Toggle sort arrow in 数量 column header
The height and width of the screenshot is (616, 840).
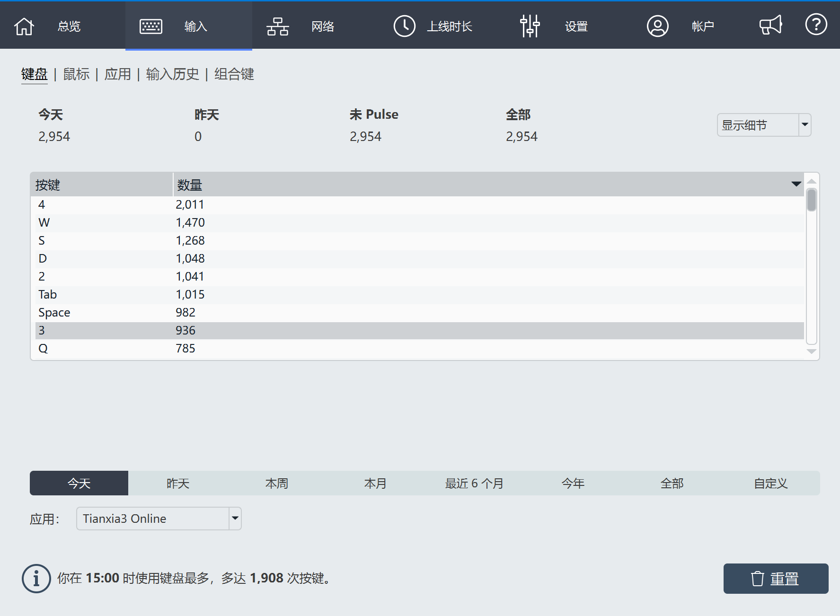[x=796, y=184]
